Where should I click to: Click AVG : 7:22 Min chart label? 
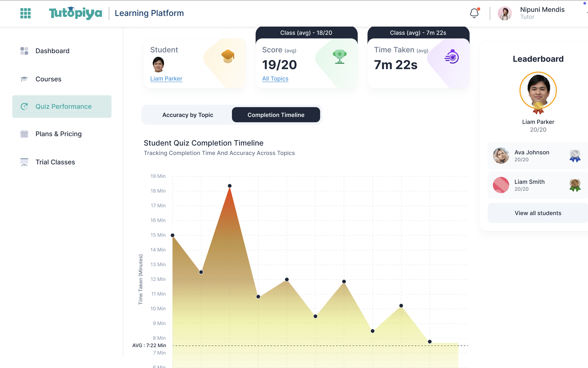(149, 345)
